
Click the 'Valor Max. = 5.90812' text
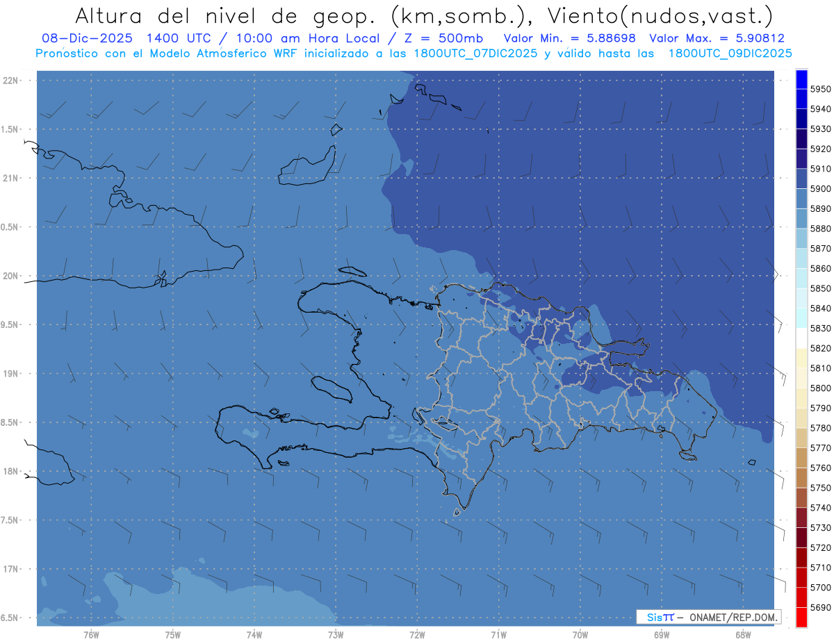(717, 38)
